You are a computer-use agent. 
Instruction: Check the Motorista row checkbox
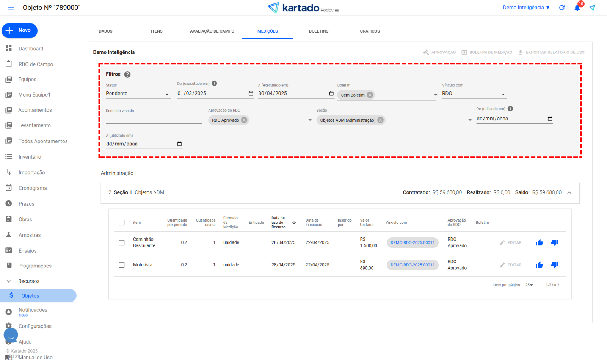(x=122, y=265)
